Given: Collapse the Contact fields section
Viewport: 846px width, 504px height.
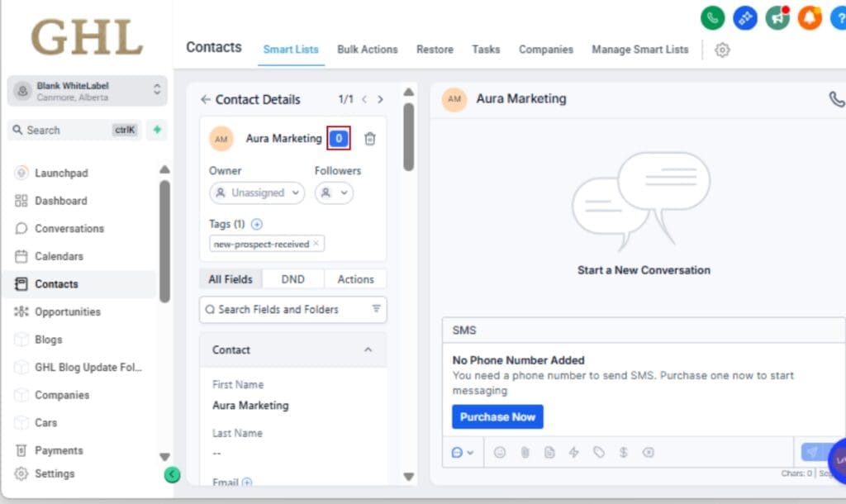Looking at the screenshot, I should tap(368, 349).
